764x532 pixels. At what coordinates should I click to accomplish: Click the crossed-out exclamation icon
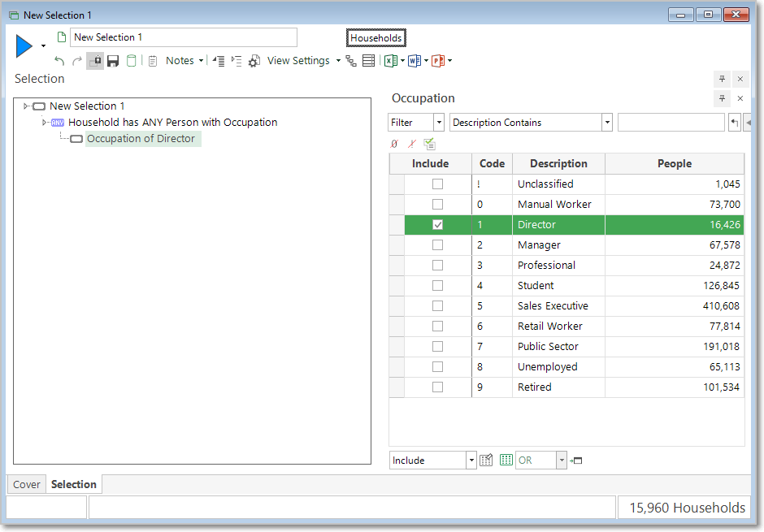point(412,144)
